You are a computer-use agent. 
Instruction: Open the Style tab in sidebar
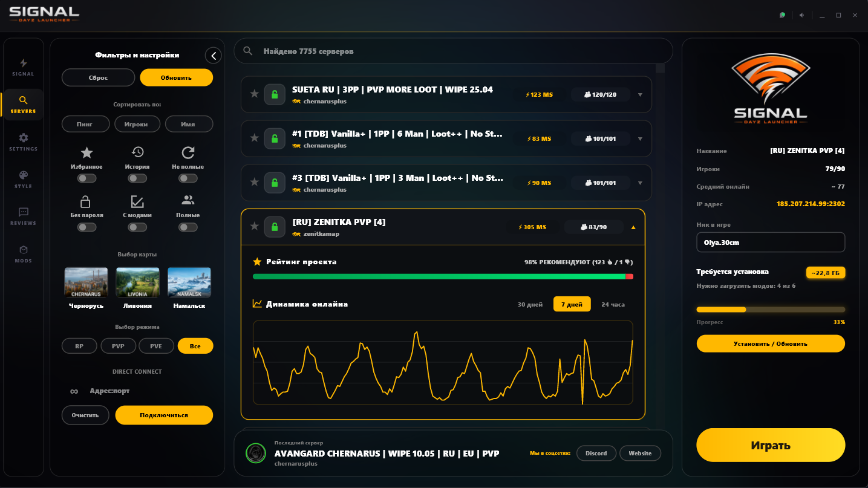coord(23,180)
